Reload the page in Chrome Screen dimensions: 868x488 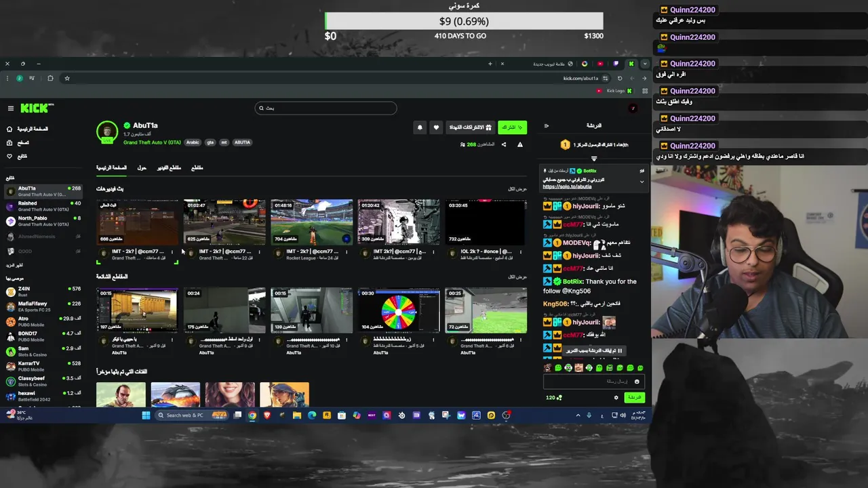(620, 78)
